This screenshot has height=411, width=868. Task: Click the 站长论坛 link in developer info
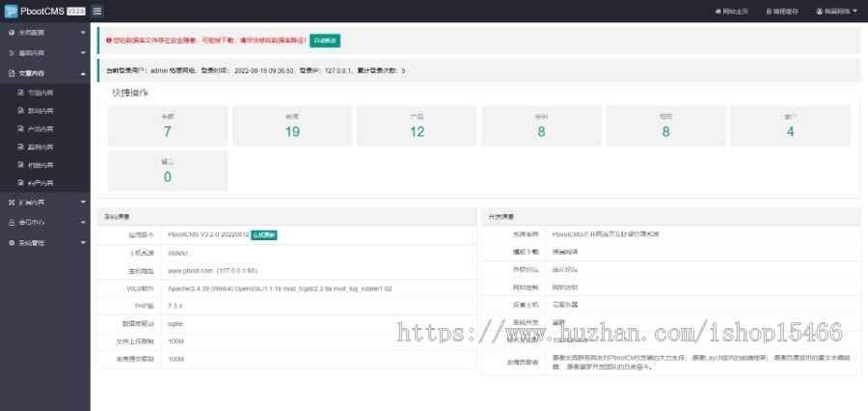pos(564,270)
